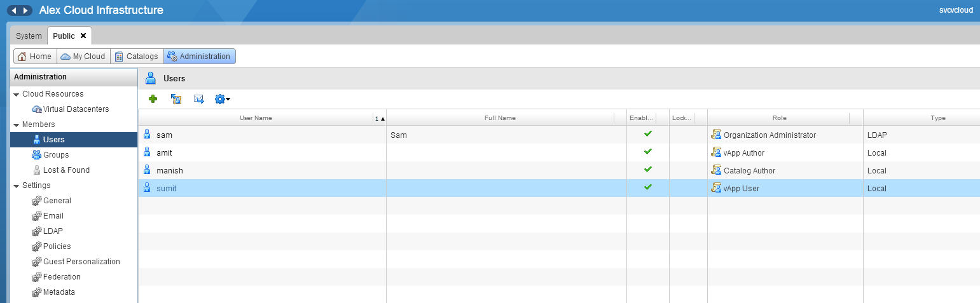Open the LDAP settings item
The height and width of the screenshot is (303, 980).
53,231
